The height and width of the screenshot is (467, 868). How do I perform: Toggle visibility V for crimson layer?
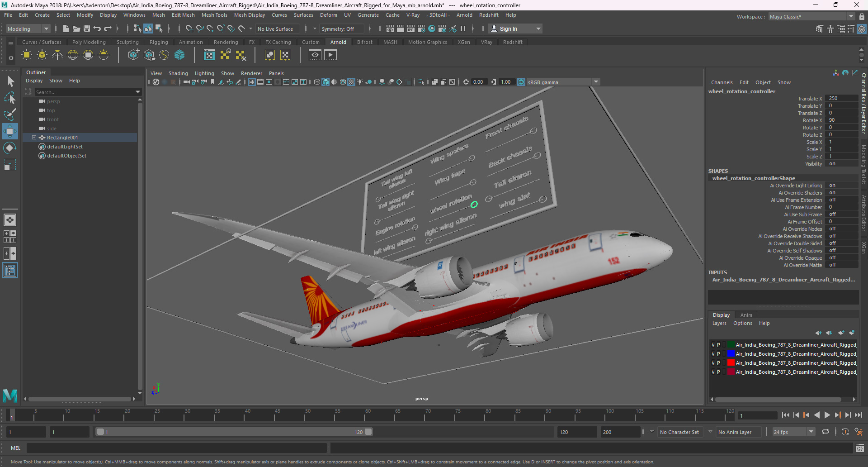(x=713, y=372)
